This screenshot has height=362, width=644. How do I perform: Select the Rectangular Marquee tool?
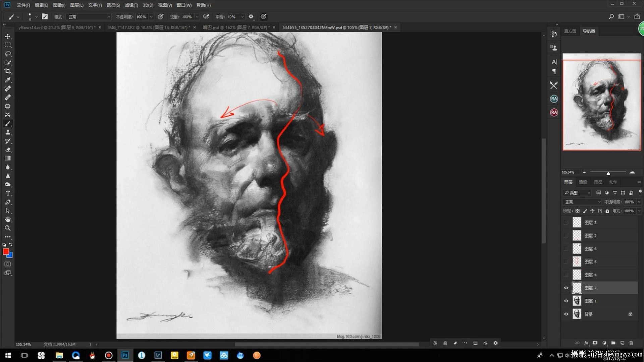[8, 45]
